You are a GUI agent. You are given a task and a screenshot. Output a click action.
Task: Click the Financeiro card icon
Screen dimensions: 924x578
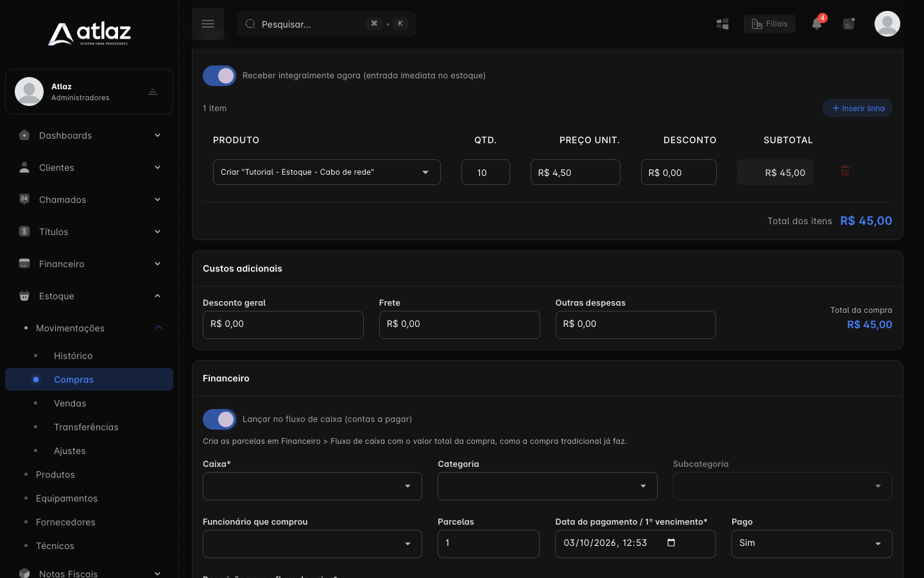coord(24,263)
